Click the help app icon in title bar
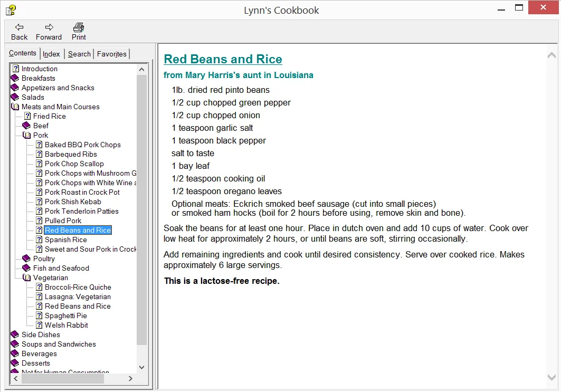This screenshot has height=392, width=561. pyautogui.click(x=11, y=10)
